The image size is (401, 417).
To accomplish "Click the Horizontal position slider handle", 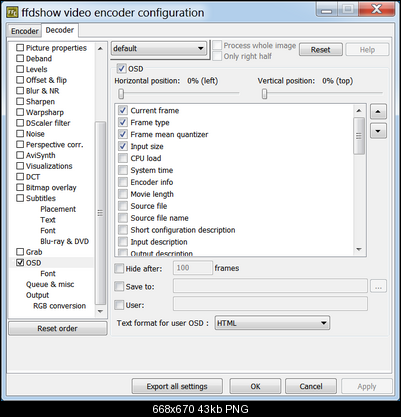I will tap(121, 94).
